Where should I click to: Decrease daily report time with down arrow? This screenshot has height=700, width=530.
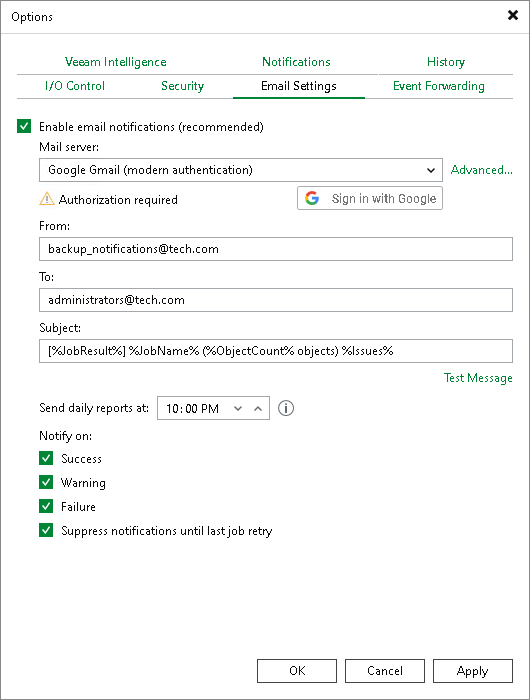(238, 408)
